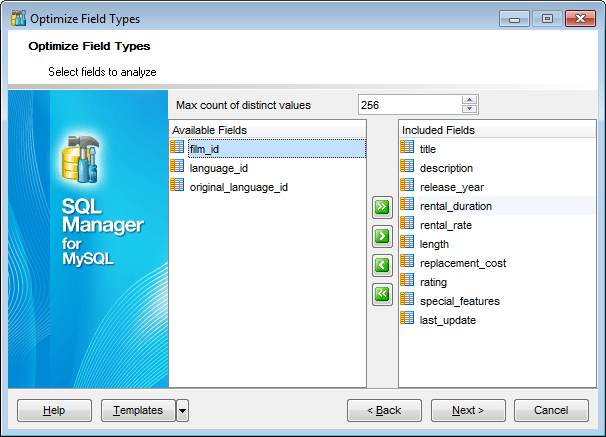Cancel the wizard

click(x=551, y=410)
